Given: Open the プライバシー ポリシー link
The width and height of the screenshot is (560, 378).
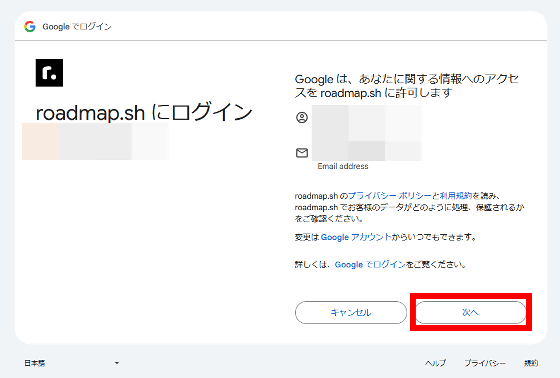Looking at the screenshot, I should (389, 196).
